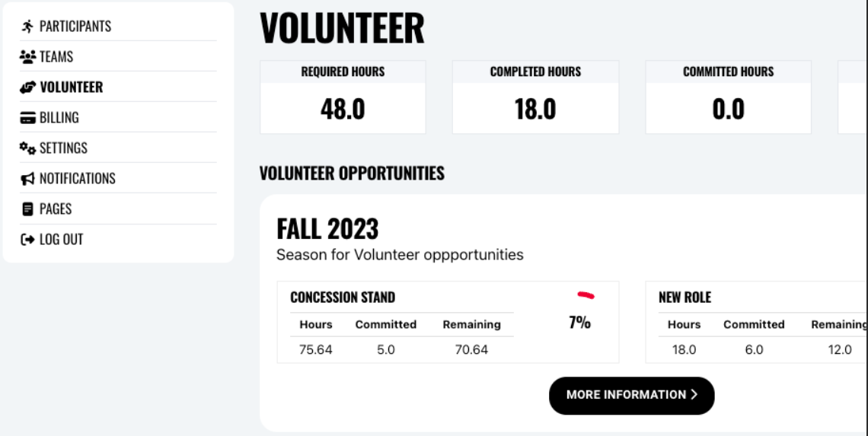Open the Notifications label in sidebar
868x436 pixels.
pos(78,179)
